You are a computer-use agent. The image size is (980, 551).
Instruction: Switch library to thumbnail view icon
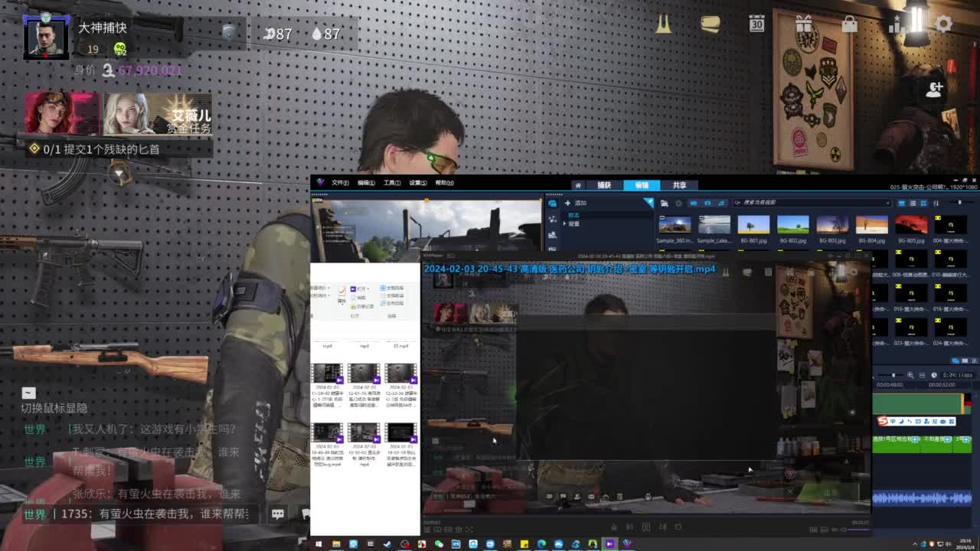click(x=923, y=203)
